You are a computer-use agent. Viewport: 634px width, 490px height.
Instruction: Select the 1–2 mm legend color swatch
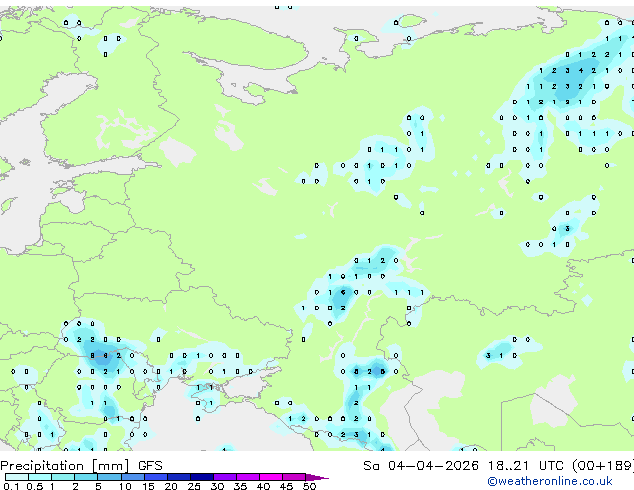click(x=63, y=477)
